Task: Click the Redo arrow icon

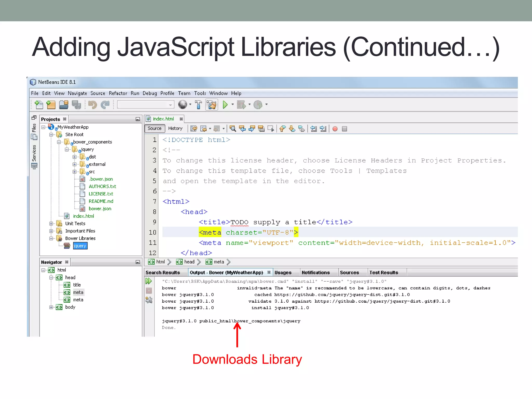Action: [105, 105]
